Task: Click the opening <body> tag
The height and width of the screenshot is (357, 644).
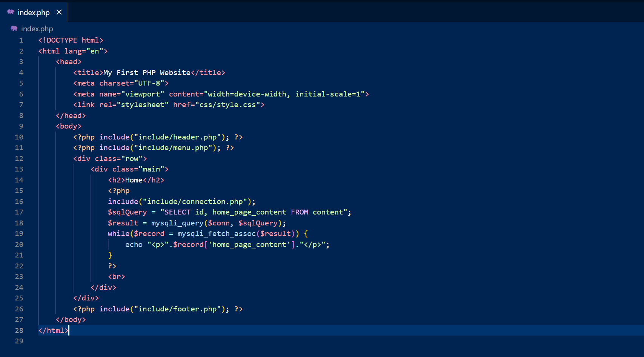Action: 69,126
